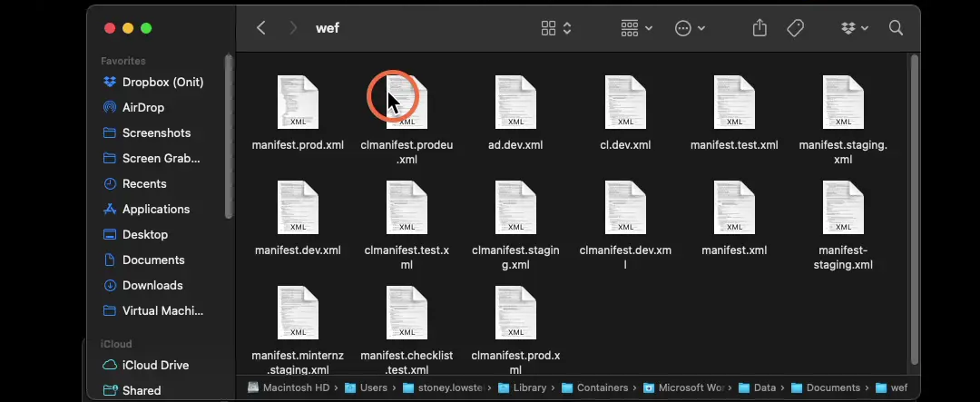Select the manifest.dev.xml file icon

(x=298, y=208)
